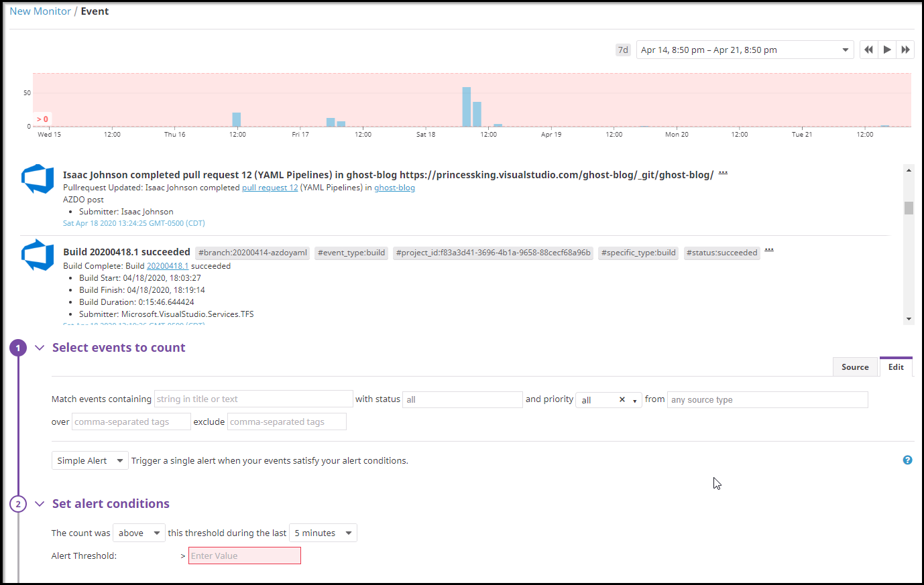Open the priority dropdown arrow
Image resolution: width=924 pixels, height=585 pixels.
click(635, 401)
